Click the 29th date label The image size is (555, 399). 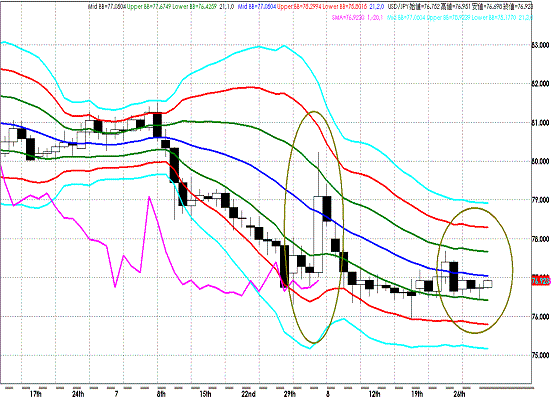(x=290, y=394)
